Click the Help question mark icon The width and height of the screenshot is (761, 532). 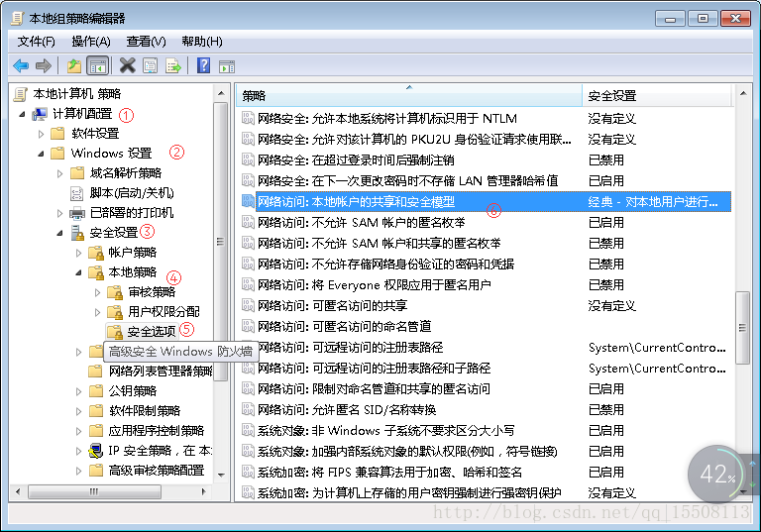203,65
